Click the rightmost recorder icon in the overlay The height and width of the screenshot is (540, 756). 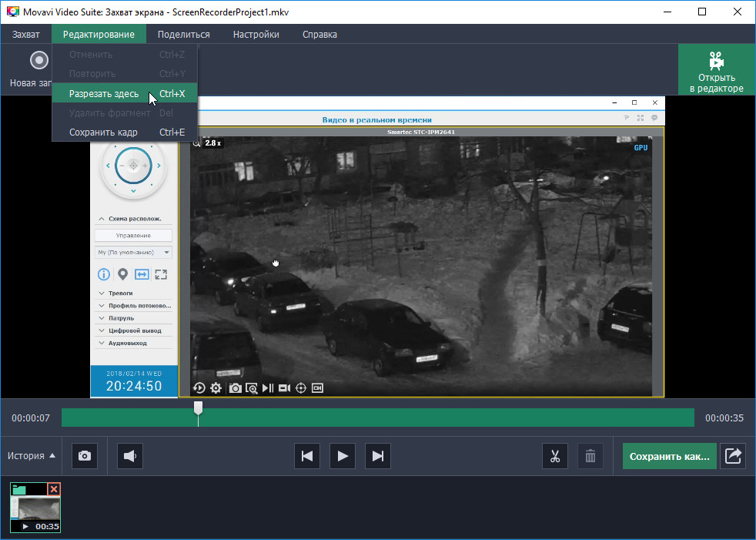(x=317, y=388)
